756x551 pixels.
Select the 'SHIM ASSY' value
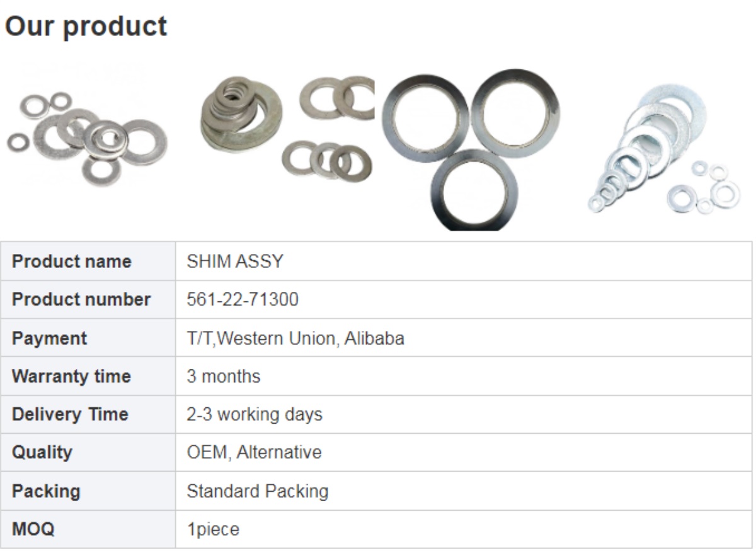pos(235,262)
